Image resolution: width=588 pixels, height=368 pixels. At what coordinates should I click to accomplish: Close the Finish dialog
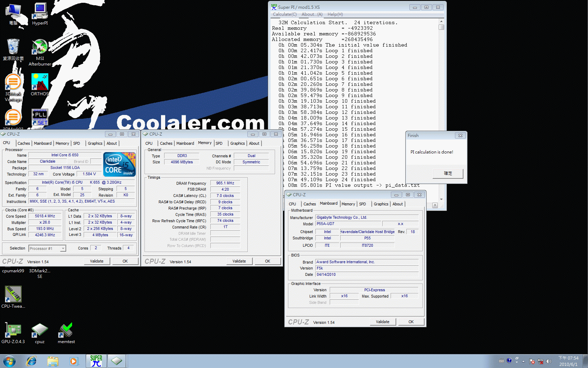click(x=460, y=135)
